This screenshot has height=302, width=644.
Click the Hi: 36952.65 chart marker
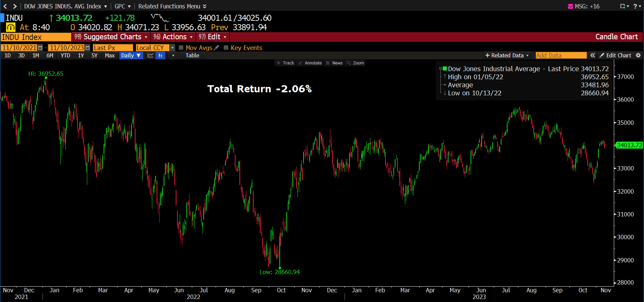click(x=46, y=74)
